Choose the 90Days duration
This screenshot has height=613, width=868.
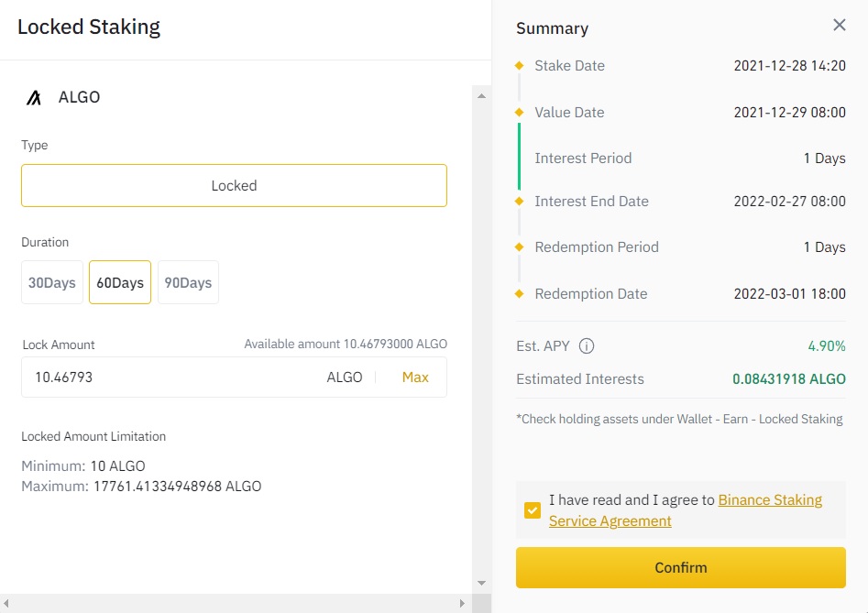tap(188, 282)
